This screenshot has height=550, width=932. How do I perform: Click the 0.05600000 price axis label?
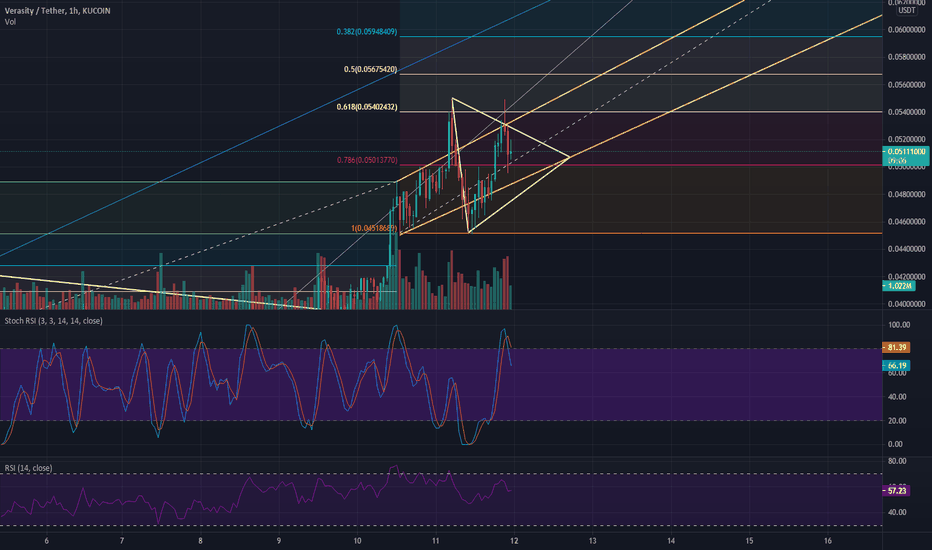coord(906,85)
